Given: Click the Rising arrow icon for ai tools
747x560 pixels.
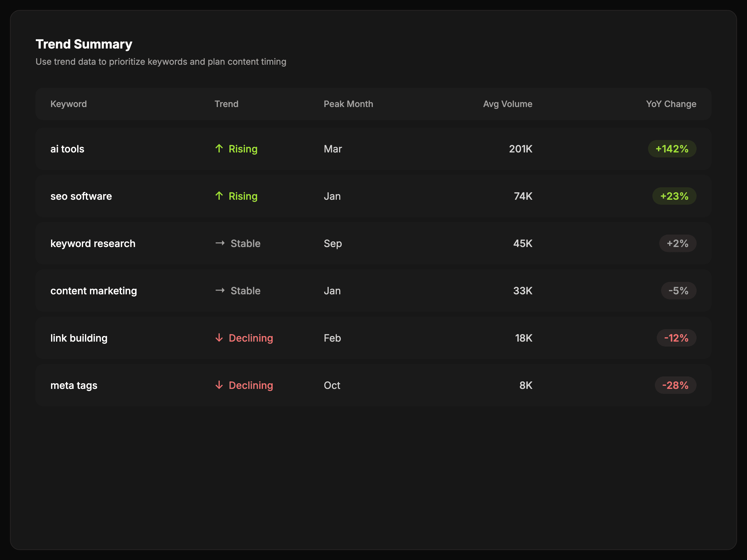Looking at the screenshot, I should (219, 148).
